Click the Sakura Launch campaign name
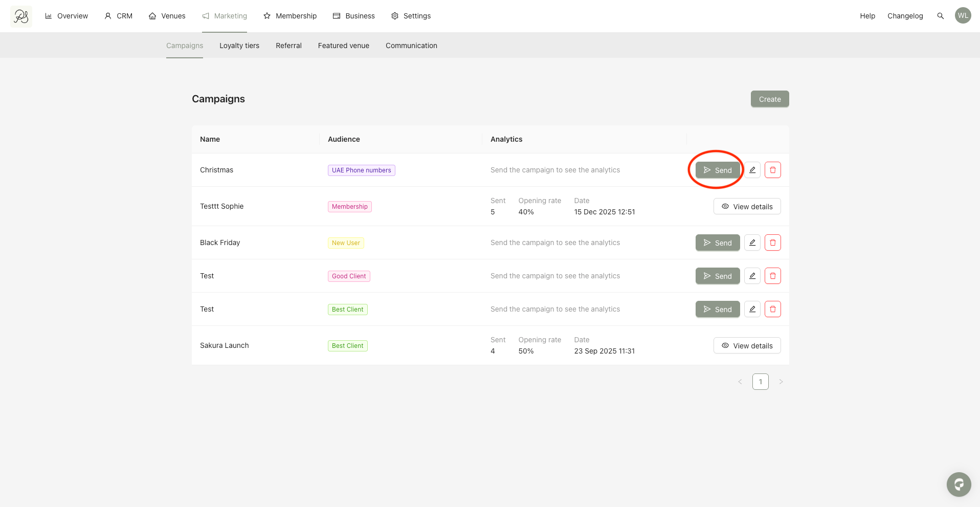This screenshot has width=980, height=507. [224, 345]
